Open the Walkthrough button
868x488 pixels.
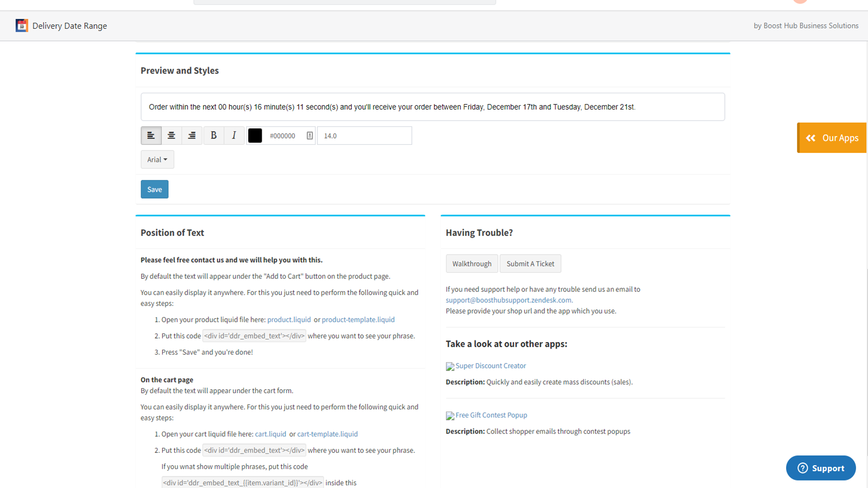(x=471, y=264)
